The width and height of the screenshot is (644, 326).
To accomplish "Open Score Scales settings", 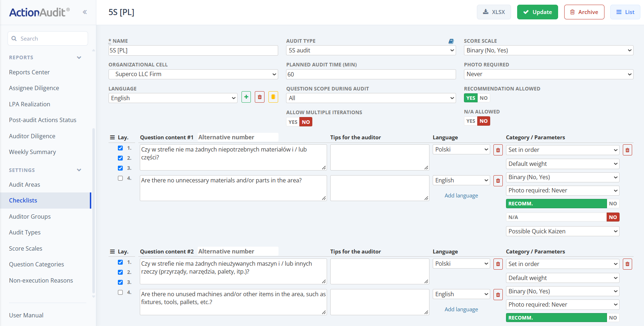I will [26, 248].
